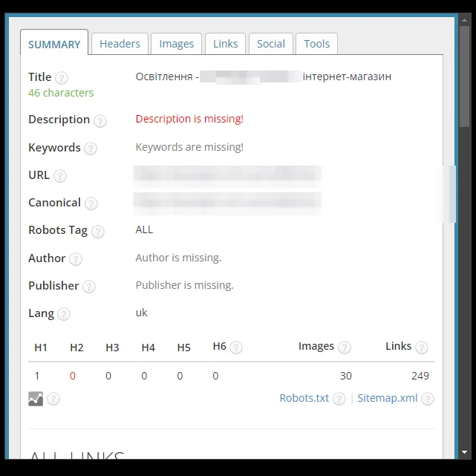Click the help icon next to H6
This screenshot has width=476, height=476.
(x=236, y=348)
